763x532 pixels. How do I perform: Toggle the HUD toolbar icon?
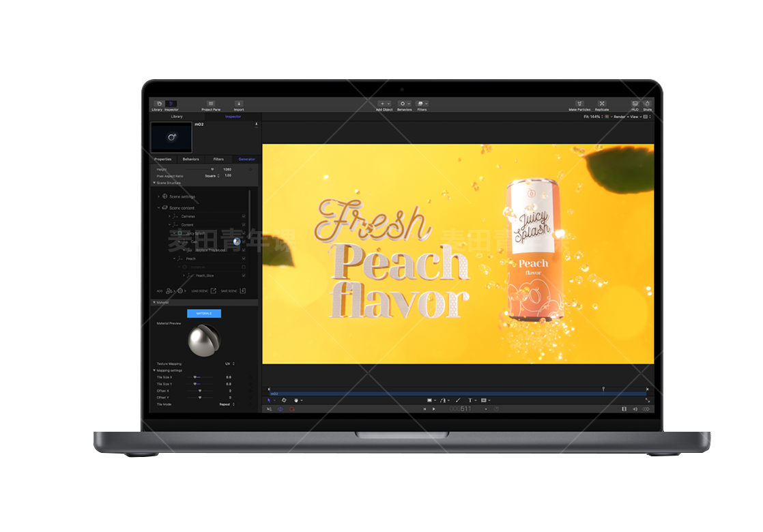coord(635,104)
